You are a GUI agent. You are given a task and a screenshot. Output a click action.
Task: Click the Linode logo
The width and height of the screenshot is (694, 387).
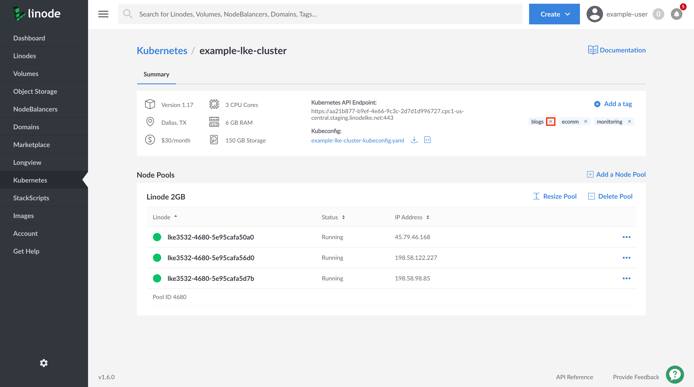37,14
